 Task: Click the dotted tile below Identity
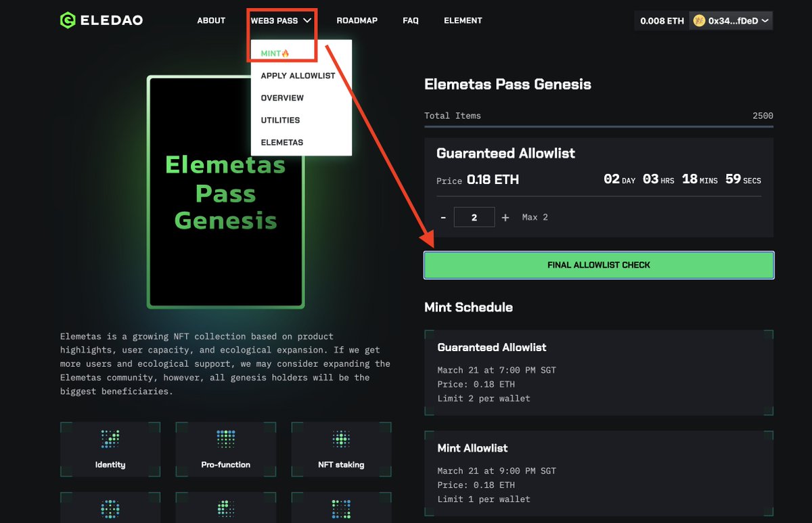[110, 509]
